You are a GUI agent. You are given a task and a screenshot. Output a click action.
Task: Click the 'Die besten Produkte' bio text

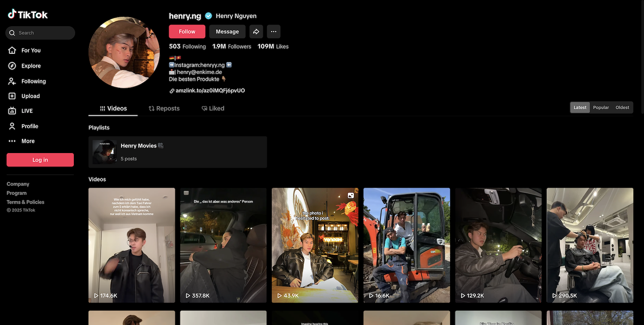tap(194, 79)
